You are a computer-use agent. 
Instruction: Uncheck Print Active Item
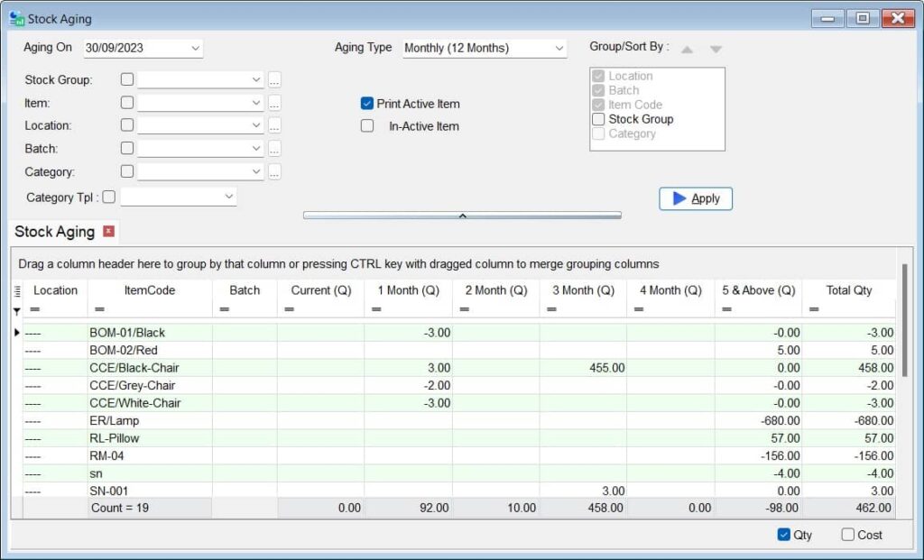(367, 104)
